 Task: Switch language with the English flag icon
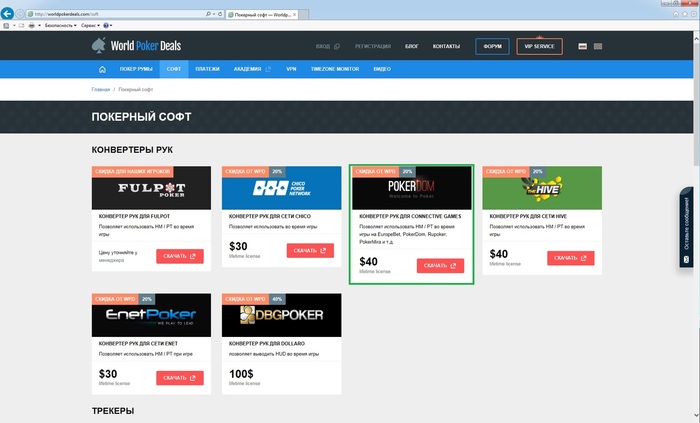point(598,46)
